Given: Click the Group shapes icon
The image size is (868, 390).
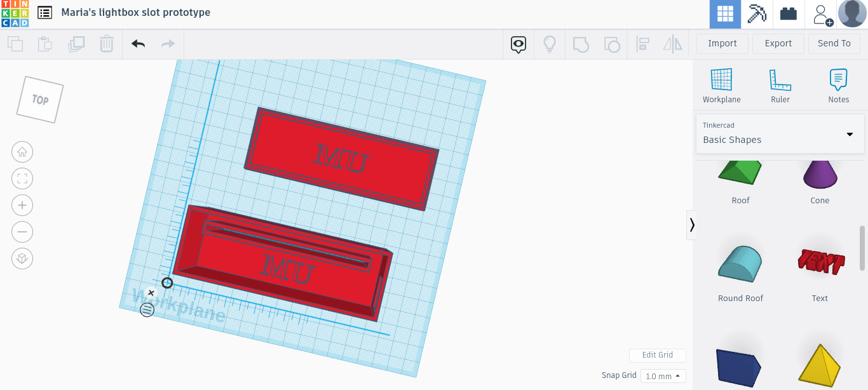Looking at the screenshot, I should pos(581,44).
